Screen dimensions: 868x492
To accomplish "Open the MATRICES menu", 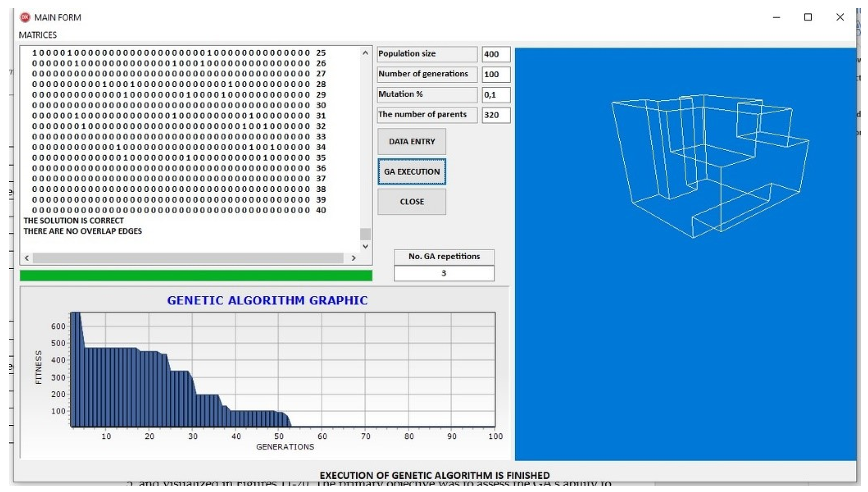I will (x=37, y=35).
